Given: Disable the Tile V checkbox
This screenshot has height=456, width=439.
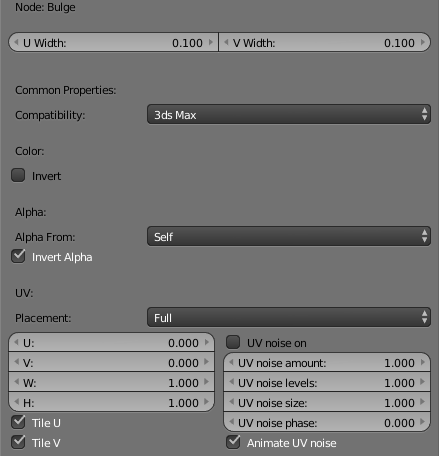Looking at the screenshot, I should [x=18, y=442].
